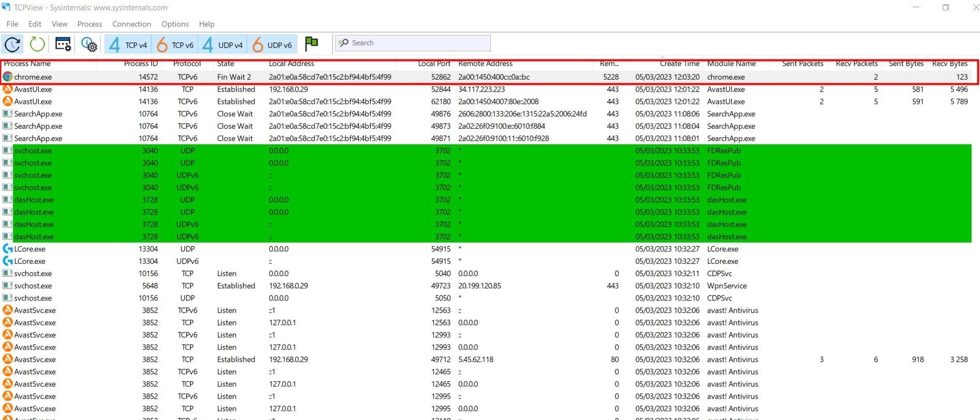Toggle the UDP v6 filter
980x420 pixels.
click(272, 45)
